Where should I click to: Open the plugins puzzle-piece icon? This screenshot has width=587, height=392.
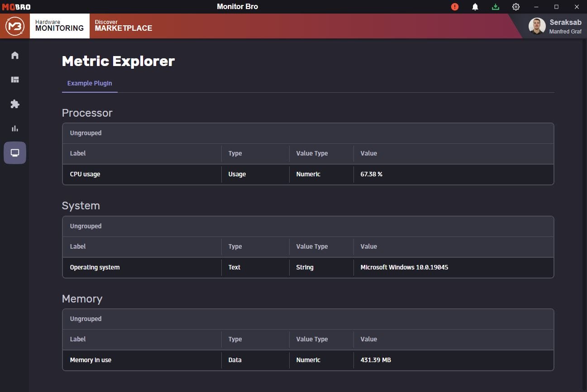pyautogui.click(x=15, y=104)
